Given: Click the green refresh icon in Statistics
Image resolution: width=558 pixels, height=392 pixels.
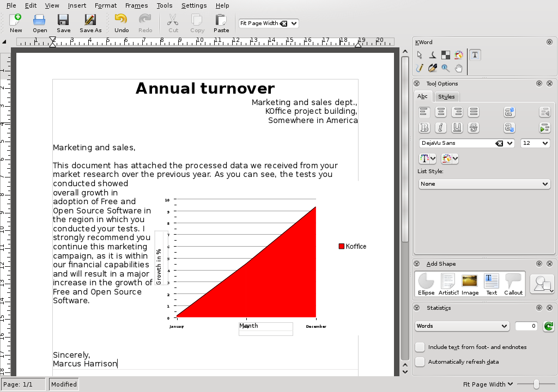Looking at the screenshot, I should point(548,326).
